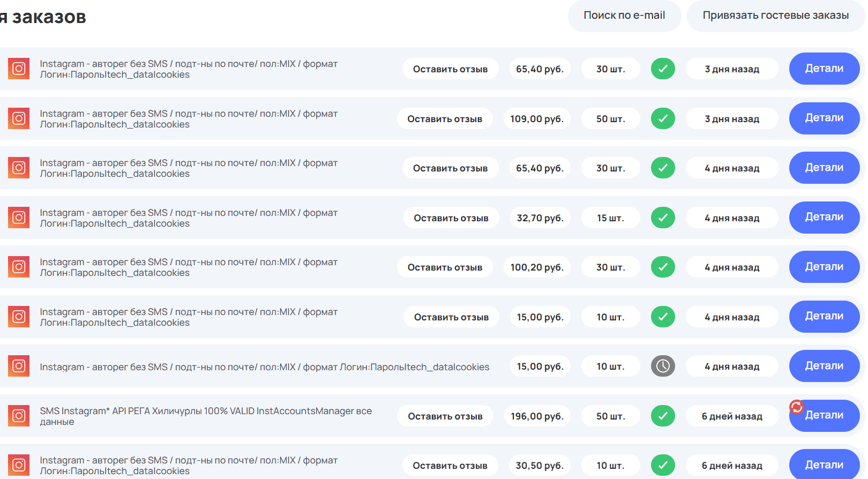
Task: Click 6 дней назад on the 196,00 руб. order
Action: point(732,416)
